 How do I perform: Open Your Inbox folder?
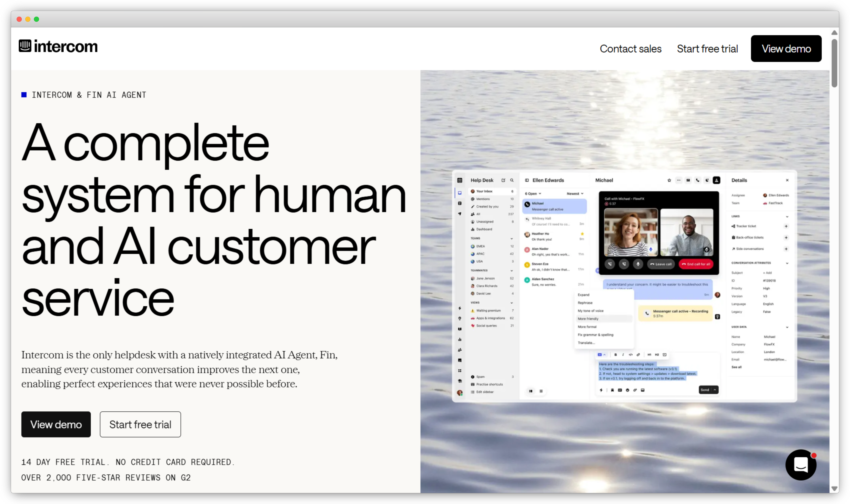point(492,191)
